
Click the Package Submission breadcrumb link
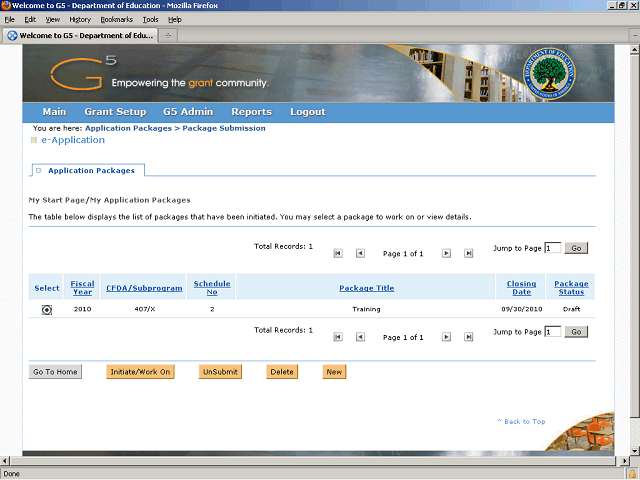224,128
